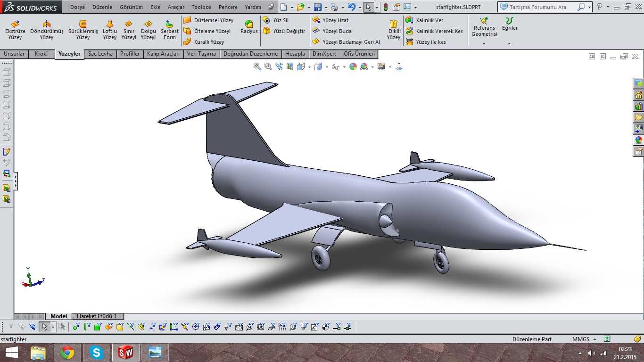Click Yüzeyi Budamayı Geri Al command
644x362 pixels.
click(x=346, y=42)
